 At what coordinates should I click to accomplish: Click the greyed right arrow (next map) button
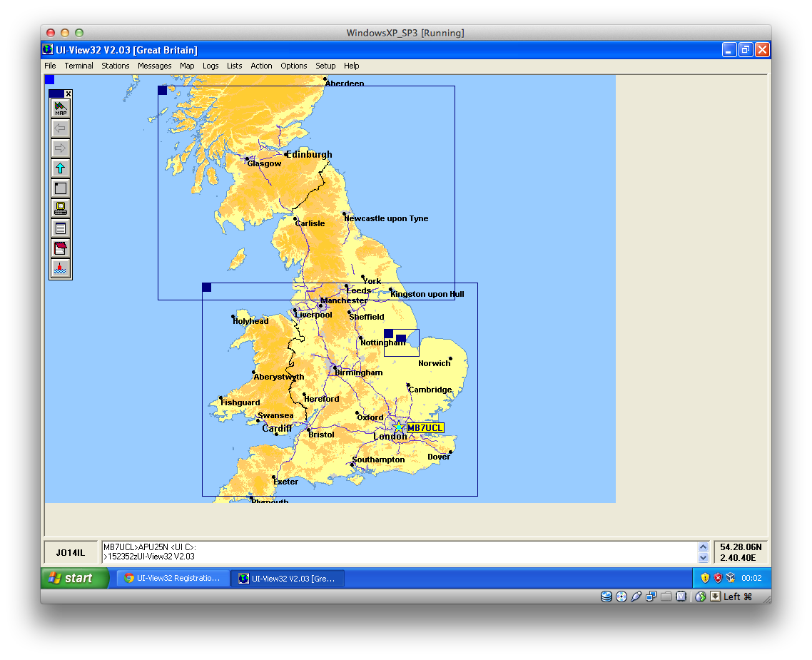point(61,148)
